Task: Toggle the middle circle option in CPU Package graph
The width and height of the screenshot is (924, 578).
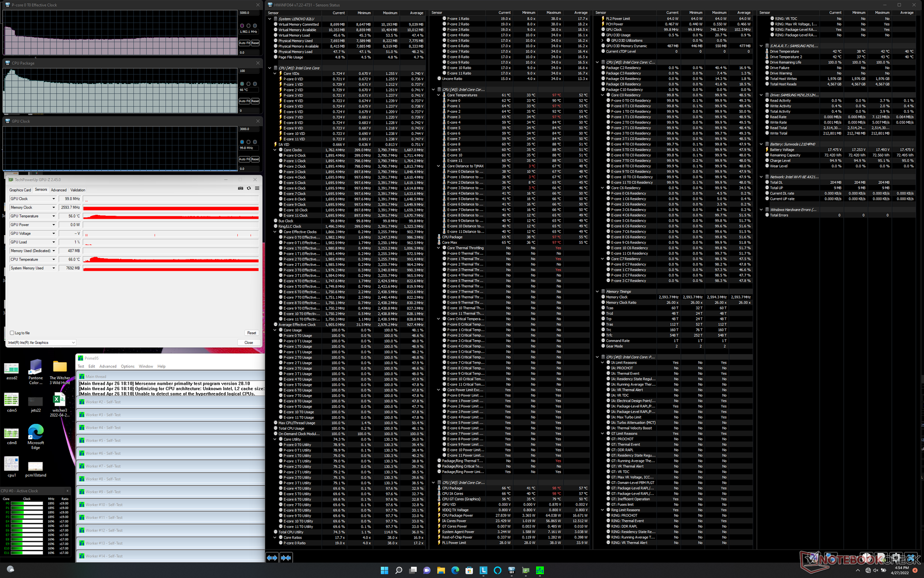Action: (248, 84)
